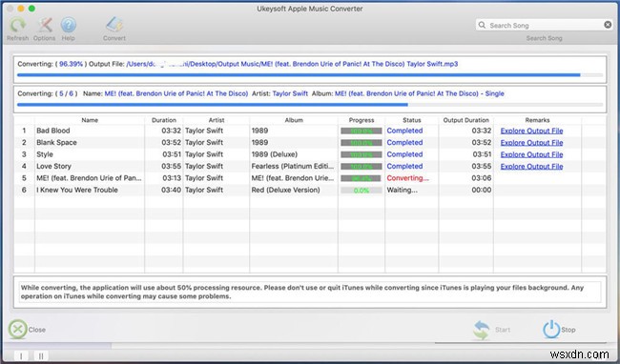Click the 0.0% progress bar for I Knew You Were Trouble
The width and height of the screenshot is (620, 364).
coord(362,191)
